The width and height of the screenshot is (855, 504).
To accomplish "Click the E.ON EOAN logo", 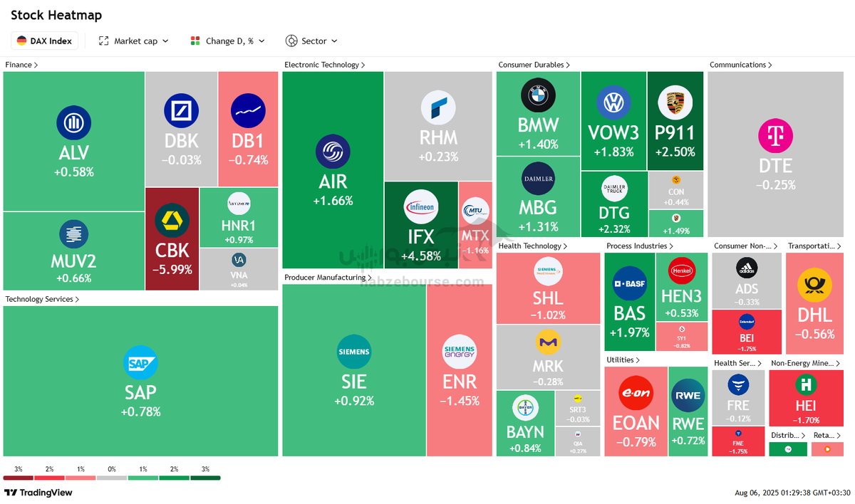I will [x=636, y=394].
